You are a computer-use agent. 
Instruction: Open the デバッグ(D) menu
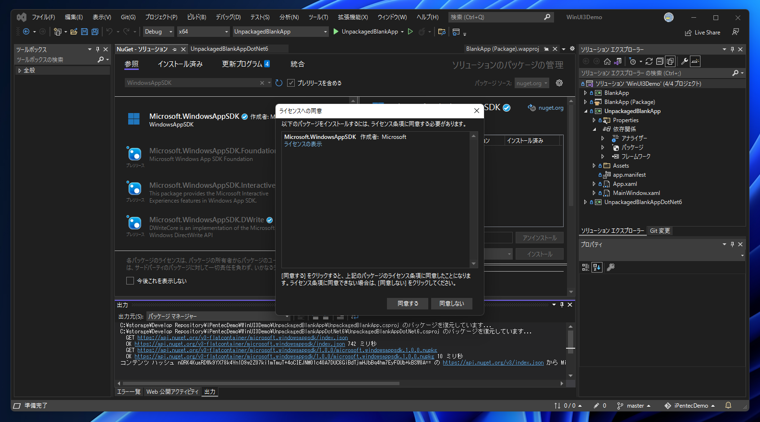click(x=228, y=17)
